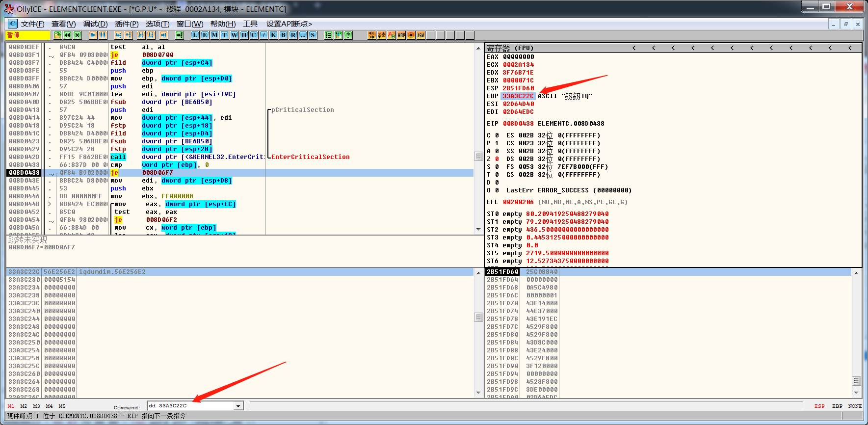Image resolution: width=868 pixels, height=425 pixels.
Task: Click the green list options toolbar icon
Action: click(x=329, y=35)
